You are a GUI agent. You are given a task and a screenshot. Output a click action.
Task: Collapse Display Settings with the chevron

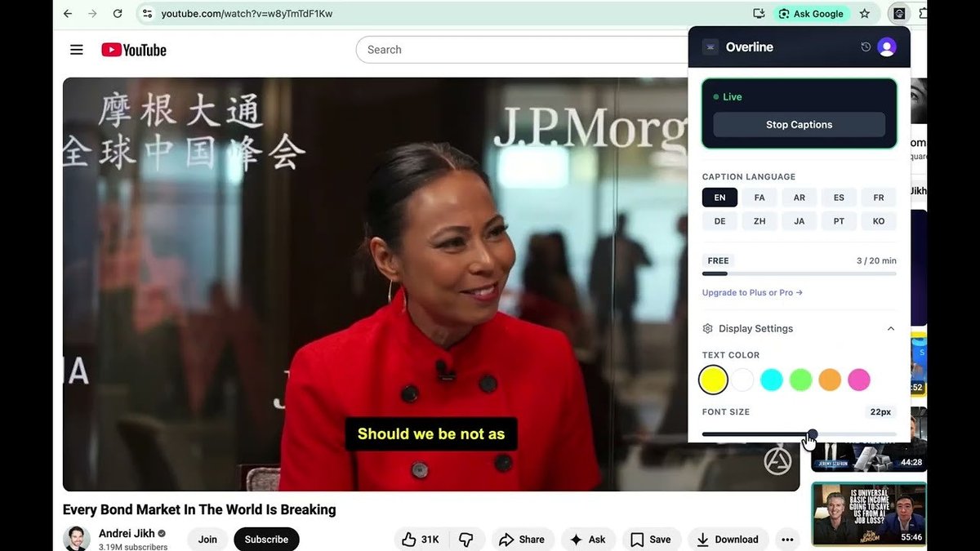click(x=891, y=329)
